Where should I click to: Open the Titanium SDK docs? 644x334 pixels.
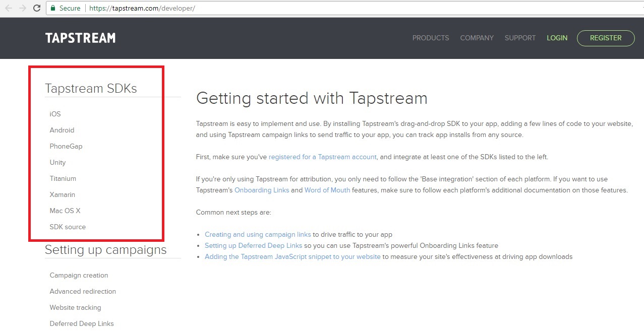(63, 178)
